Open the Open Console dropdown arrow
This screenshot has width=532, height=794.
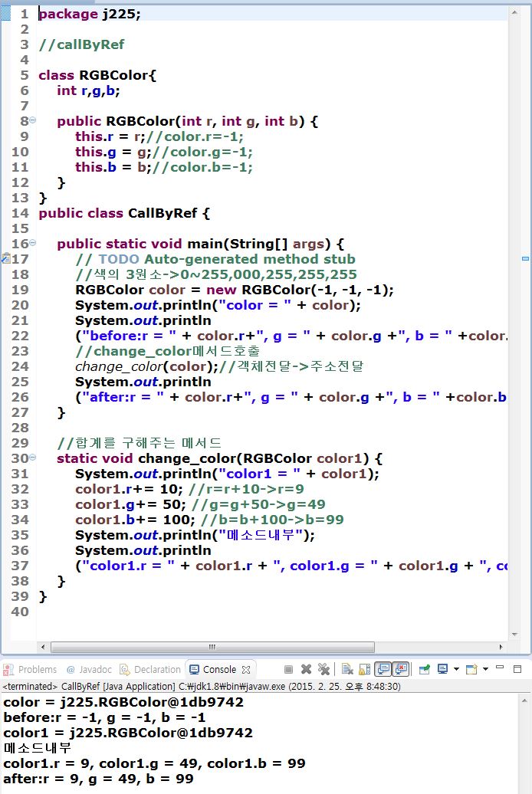[485, 669]
